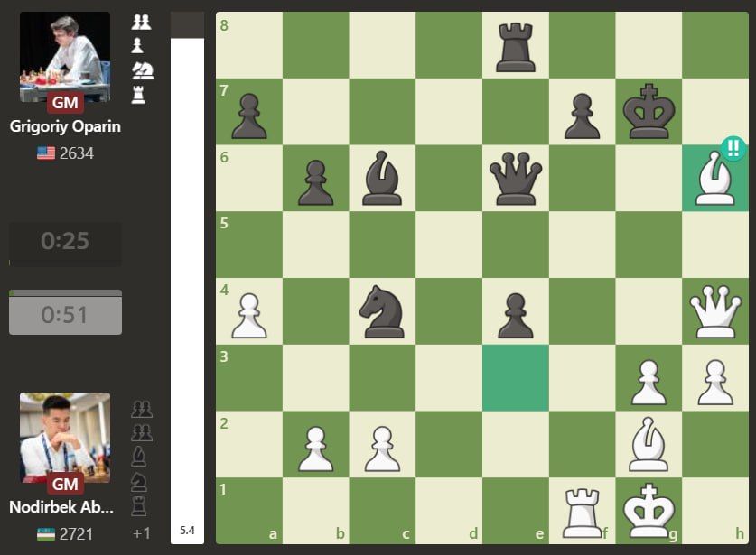Select the white queen on h4
Screen dimensions: 756x555
click(x=715, y=311)
